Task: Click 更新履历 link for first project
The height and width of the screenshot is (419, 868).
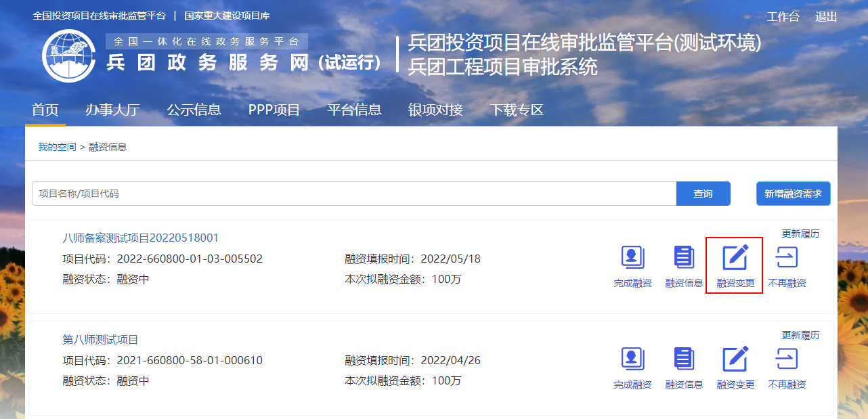Action: [800, 234]
